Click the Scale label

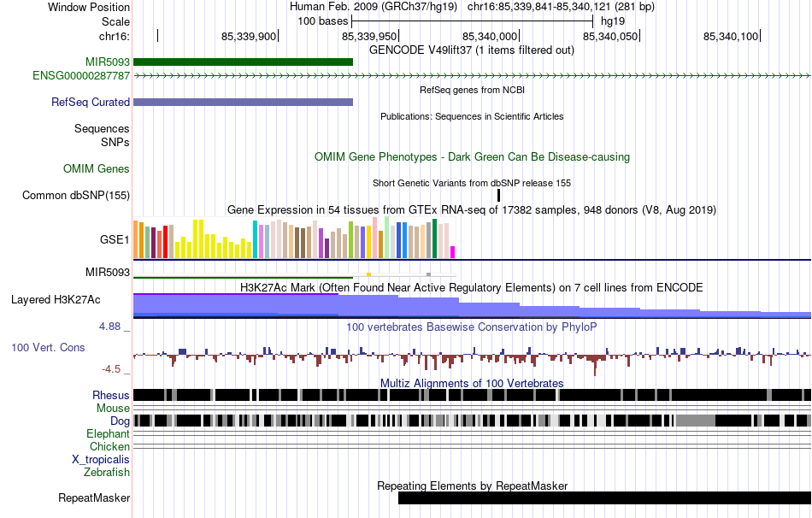tap(116, 21)
